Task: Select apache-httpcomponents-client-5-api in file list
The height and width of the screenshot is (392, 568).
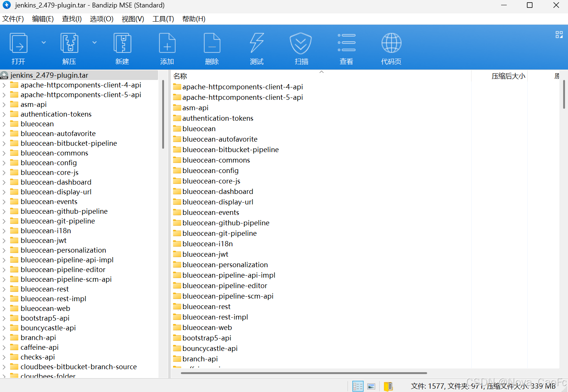Action: [x=243, y=97]
